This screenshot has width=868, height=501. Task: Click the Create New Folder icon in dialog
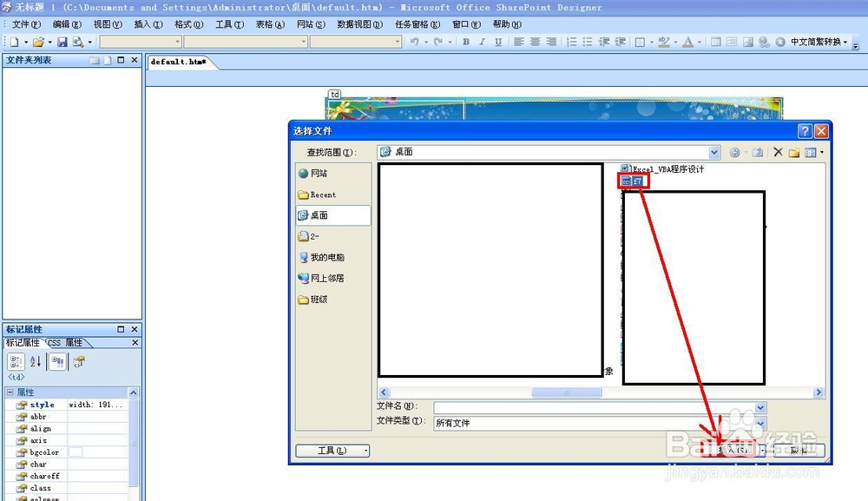794,152
